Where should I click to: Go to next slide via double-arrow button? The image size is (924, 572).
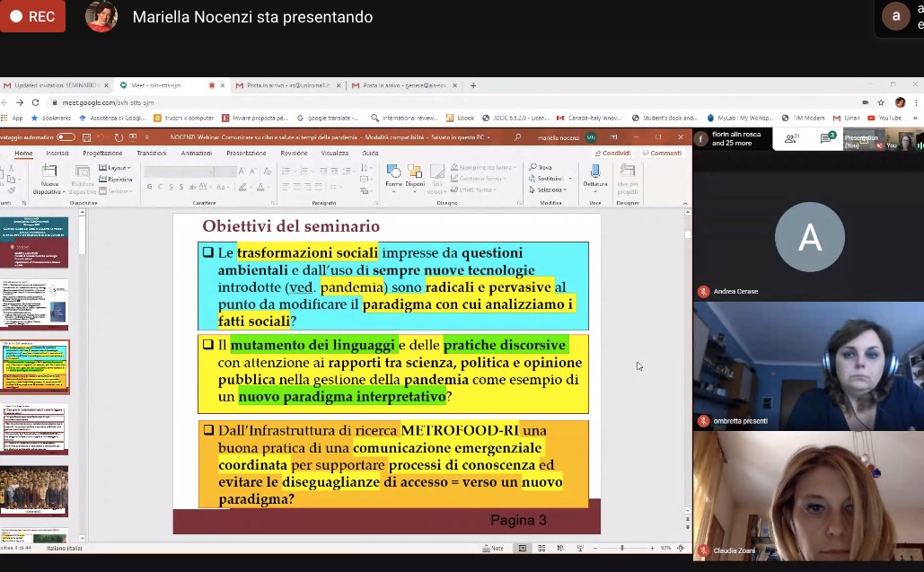pos(688,526)
